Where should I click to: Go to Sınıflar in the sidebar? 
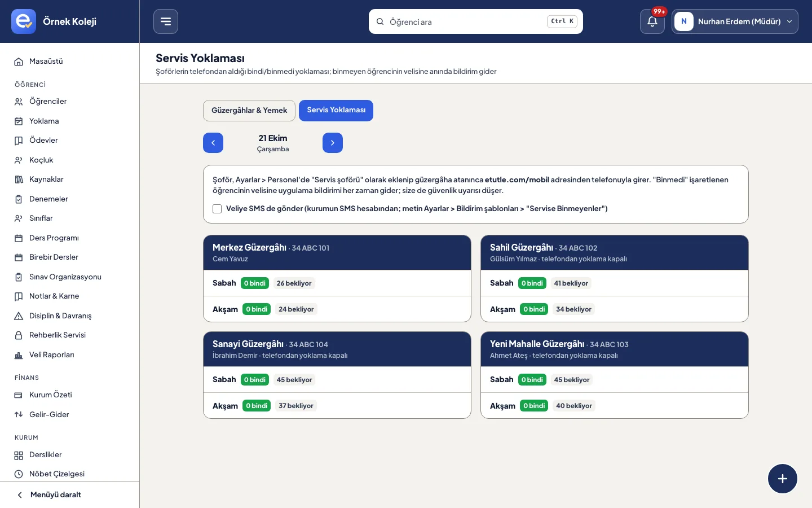(70, 218)
